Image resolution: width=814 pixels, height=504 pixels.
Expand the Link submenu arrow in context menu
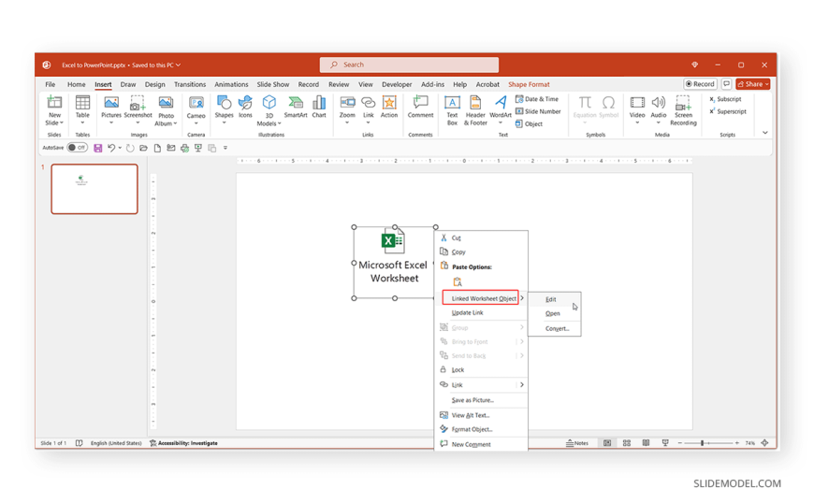(x=522, y=384)
